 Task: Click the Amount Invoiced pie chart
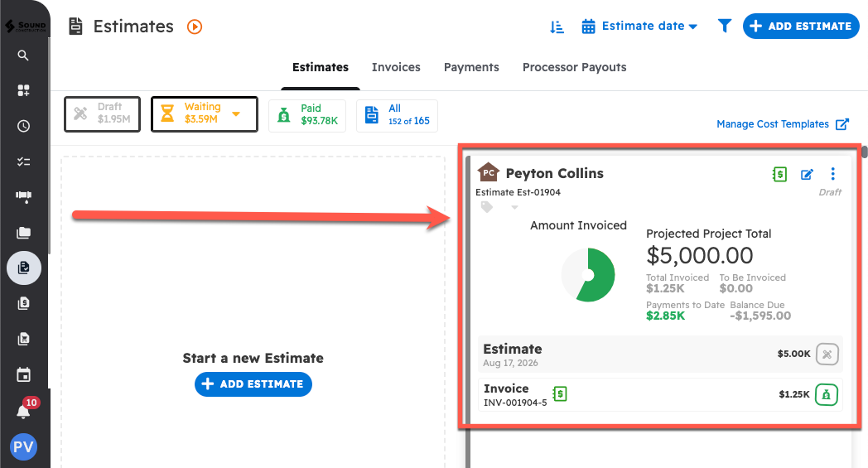[588, 275]
